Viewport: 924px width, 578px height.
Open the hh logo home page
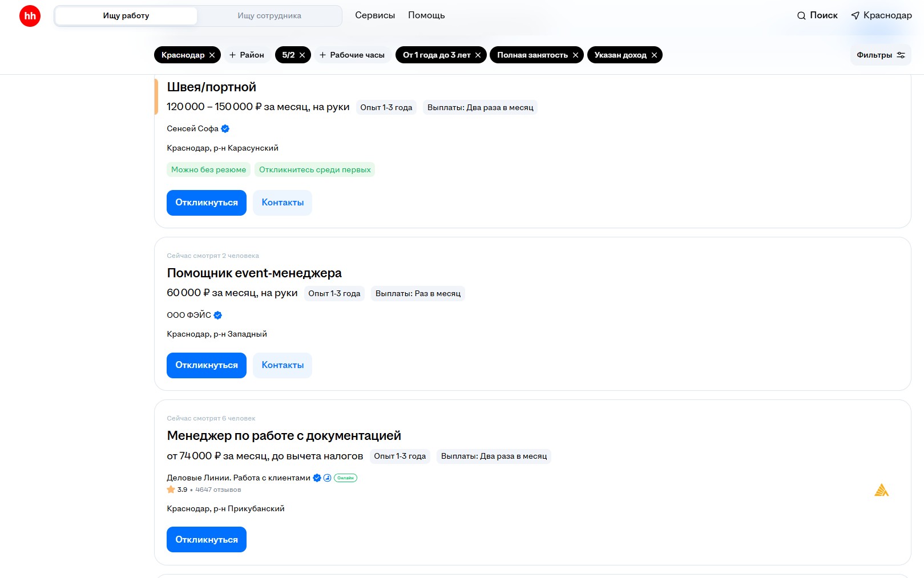[x=30, y=16]
